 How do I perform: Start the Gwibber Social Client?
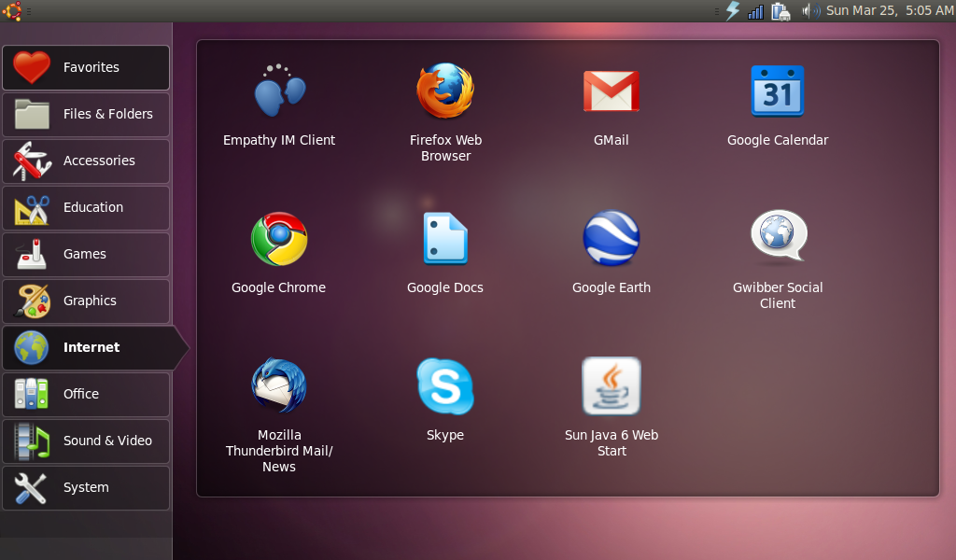778,236
